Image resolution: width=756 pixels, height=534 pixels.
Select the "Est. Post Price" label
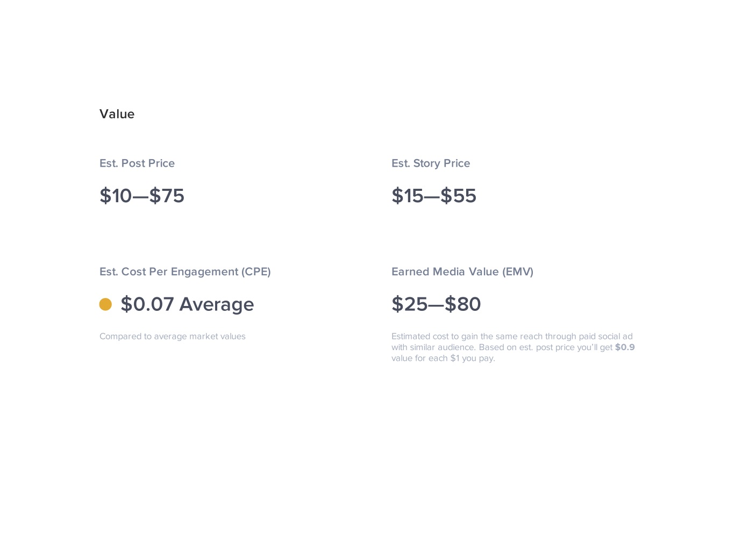click(137, 163)
